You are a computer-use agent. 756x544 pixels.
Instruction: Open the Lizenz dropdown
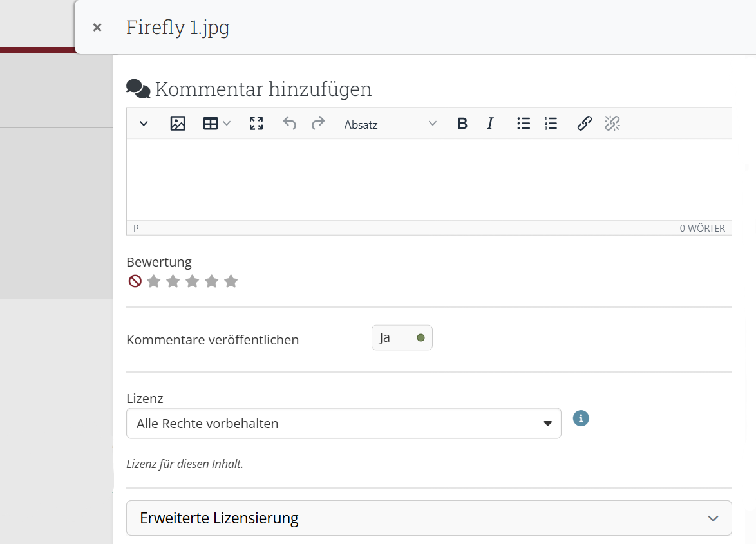click(x=343, y=424)
